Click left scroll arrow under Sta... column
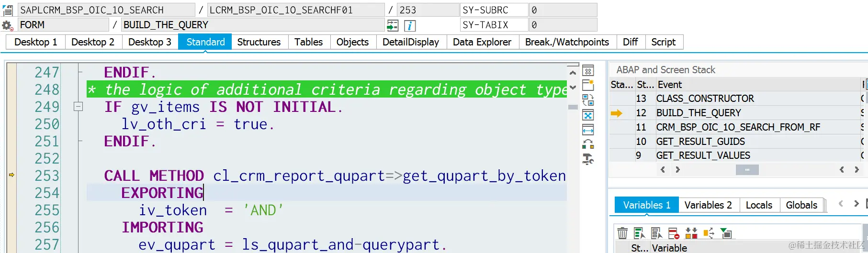The image size is (868, 253). pyautogui.click(x=663, y=170)
